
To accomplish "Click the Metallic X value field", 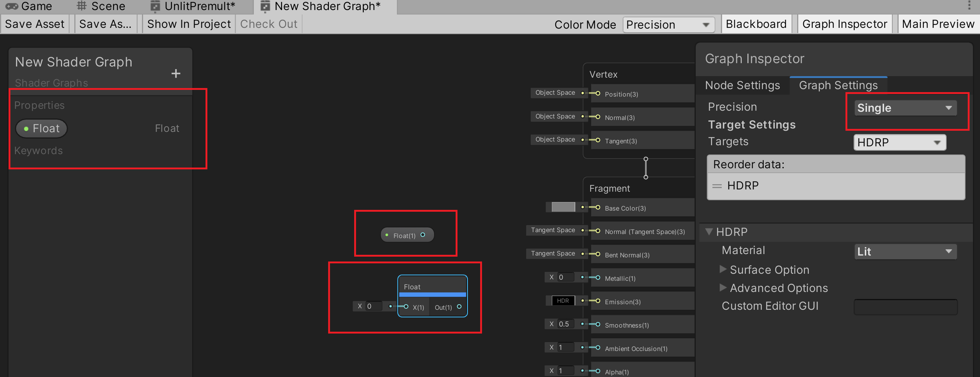I will click(x=565, y=277).
